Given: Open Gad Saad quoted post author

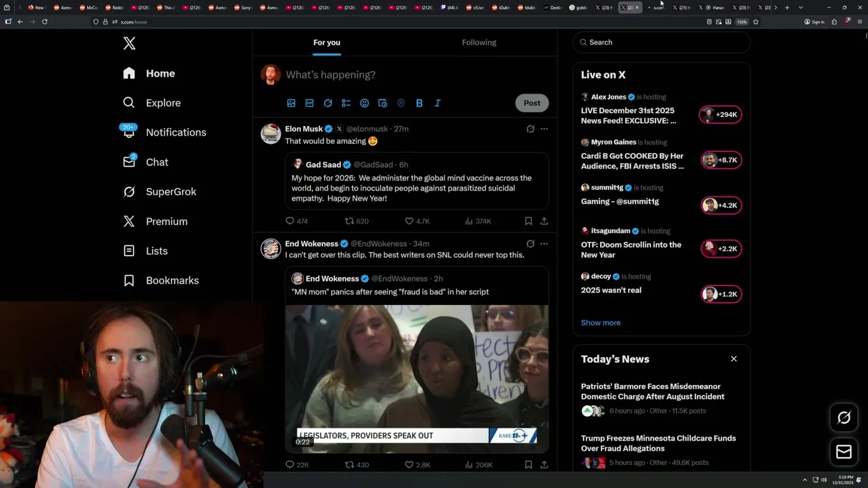Looking at the screenshot, I should (x=323, y=165).
